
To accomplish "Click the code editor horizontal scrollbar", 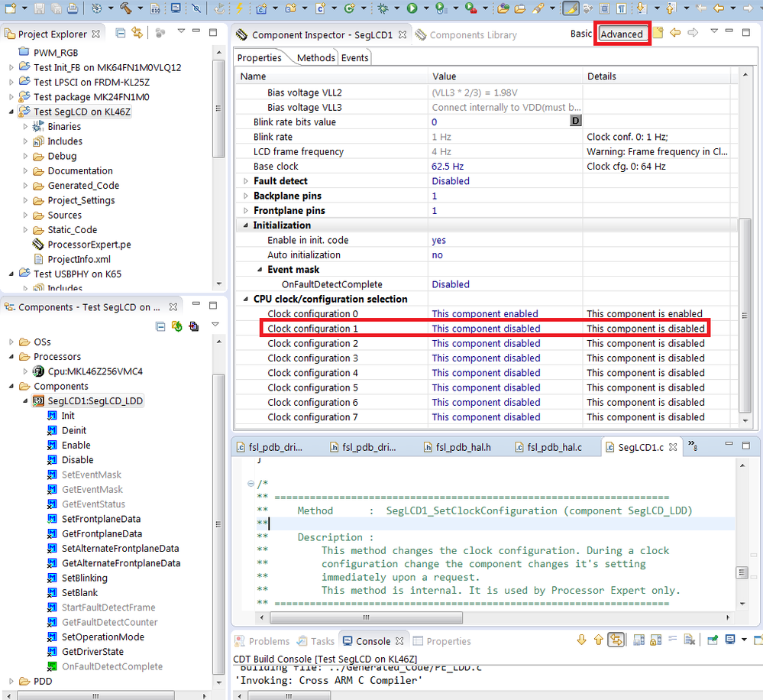I will click(366, 617).
